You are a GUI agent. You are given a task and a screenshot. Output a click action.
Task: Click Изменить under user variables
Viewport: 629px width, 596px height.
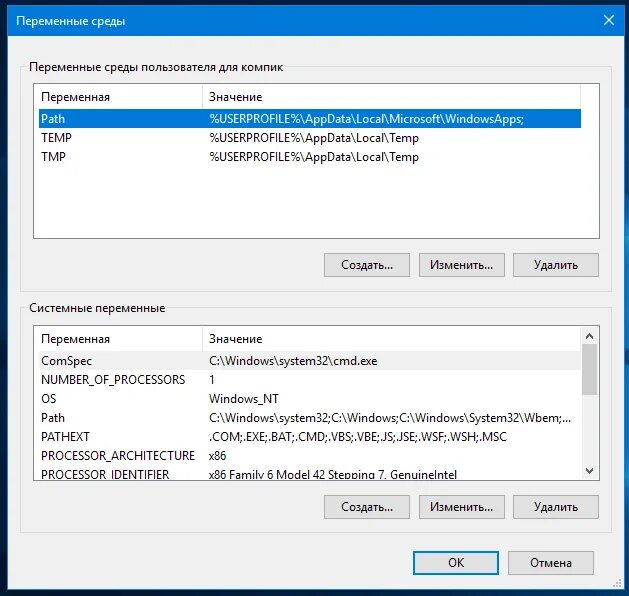point(461,265)
